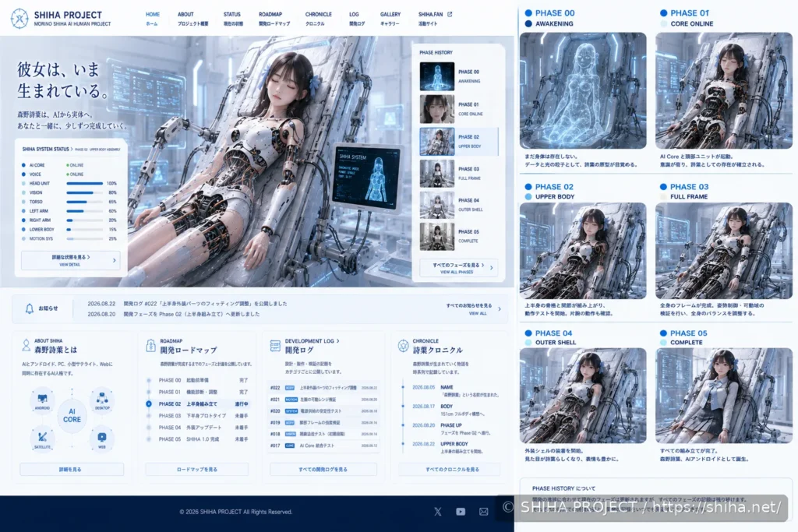The image size is (798, 532).
Task: Select the PHASE 00 roadmap marker dot
Action: coord(149,380)
